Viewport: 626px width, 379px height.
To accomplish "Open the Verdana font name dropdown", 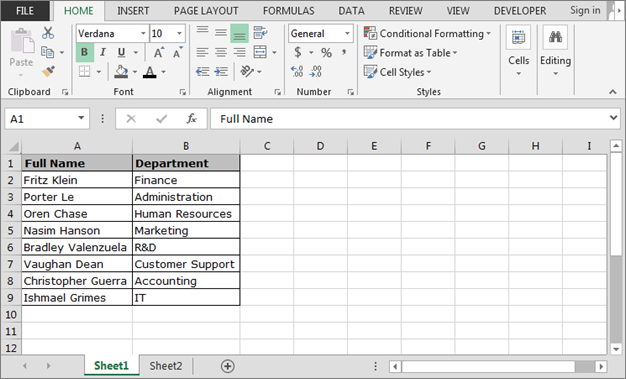I will [x=143, y=34].
